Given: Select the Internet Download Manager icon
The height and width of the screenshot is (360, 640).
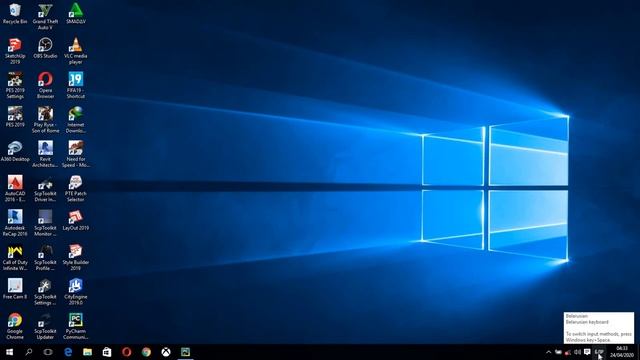Looking at the screenshot, I should [x=76, y=120].
